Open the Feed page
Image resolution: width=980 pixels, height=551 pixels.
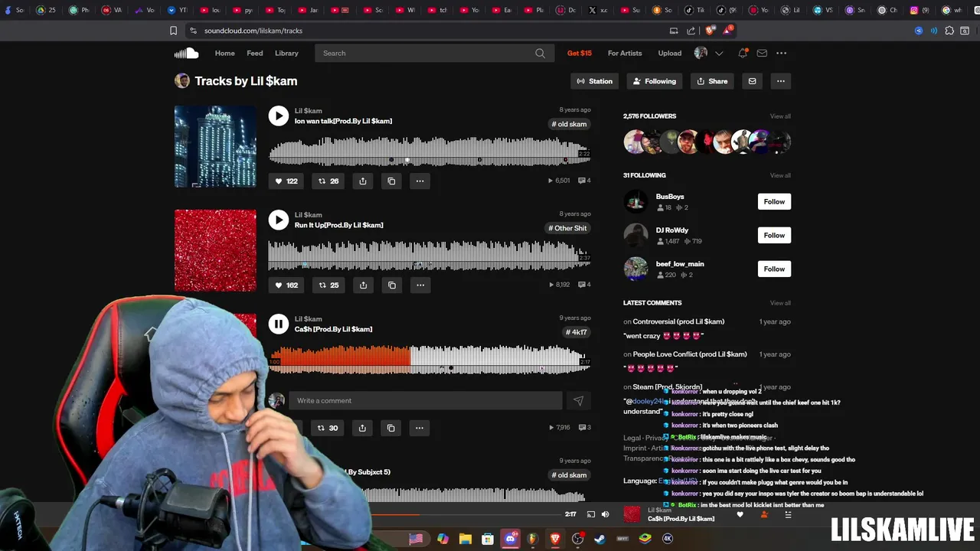[255, 53]
